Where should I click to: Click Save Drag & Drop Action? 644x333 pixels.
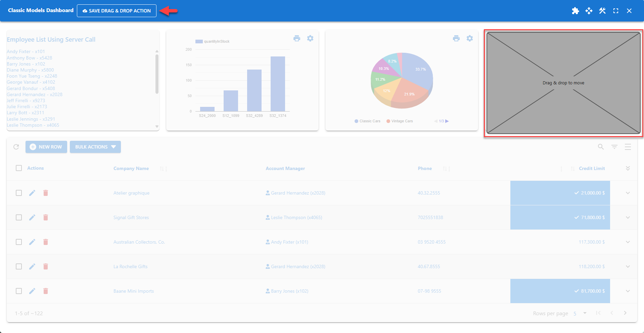point(117,10)
